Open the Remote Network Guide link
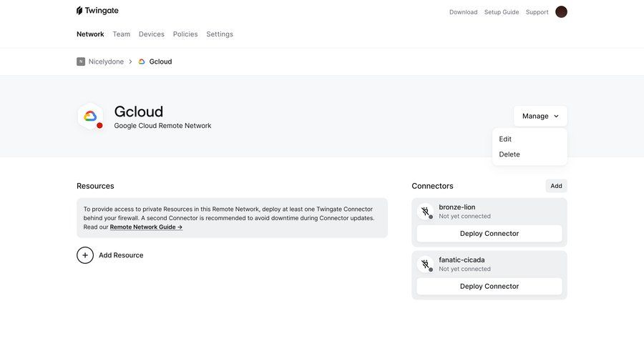The width and height of the screenshot is (644, 346). [146, 227]
